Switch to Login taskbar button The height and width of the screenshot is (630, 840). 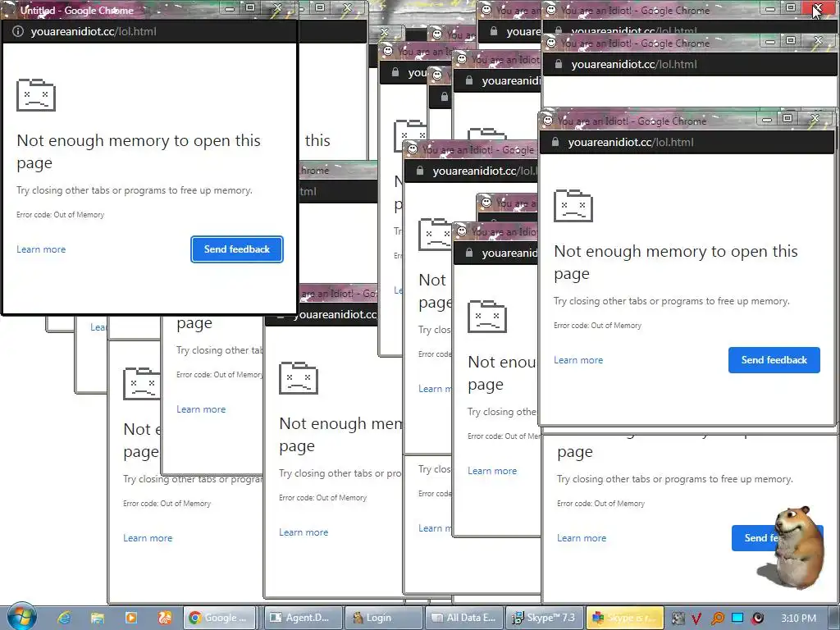384,618
